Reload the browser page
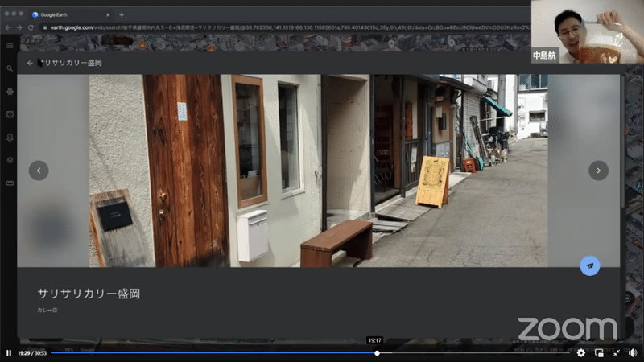This screenshot has height=362, width=644. pos(31,27)
